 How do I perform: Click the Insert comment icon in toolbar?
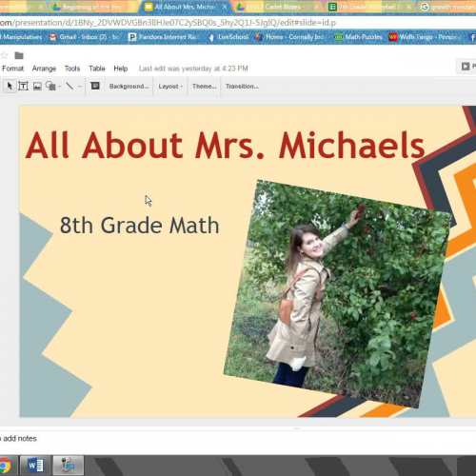coord(95,86)
